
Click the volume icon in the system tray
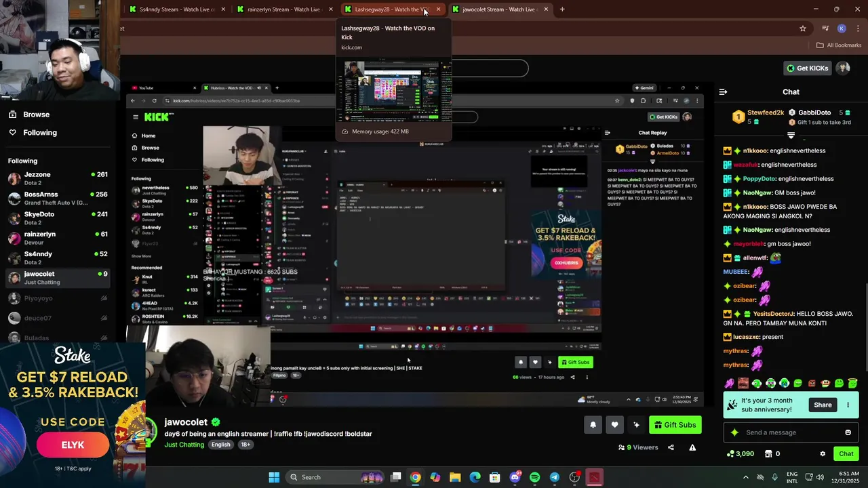tap(820, 477)
